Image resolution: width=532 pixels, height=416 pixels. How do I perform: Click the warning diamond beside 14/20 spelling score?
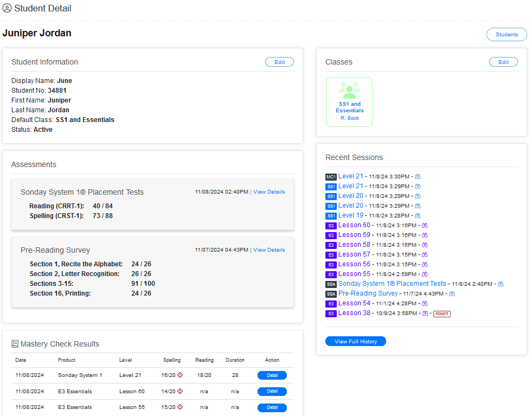pos(180,391)
